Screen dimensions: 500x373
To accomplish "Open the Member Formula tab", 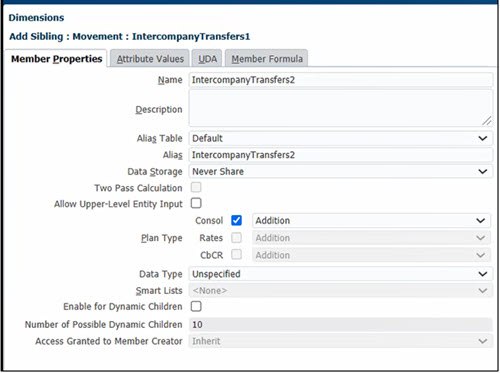I will point(267,59).
